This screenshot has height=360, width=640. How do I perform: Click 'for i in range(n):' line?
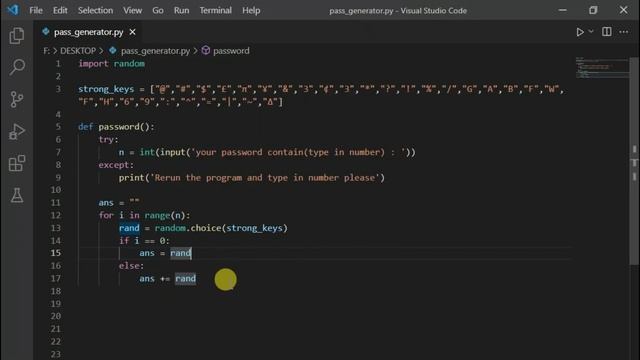[x=144, y=215]
